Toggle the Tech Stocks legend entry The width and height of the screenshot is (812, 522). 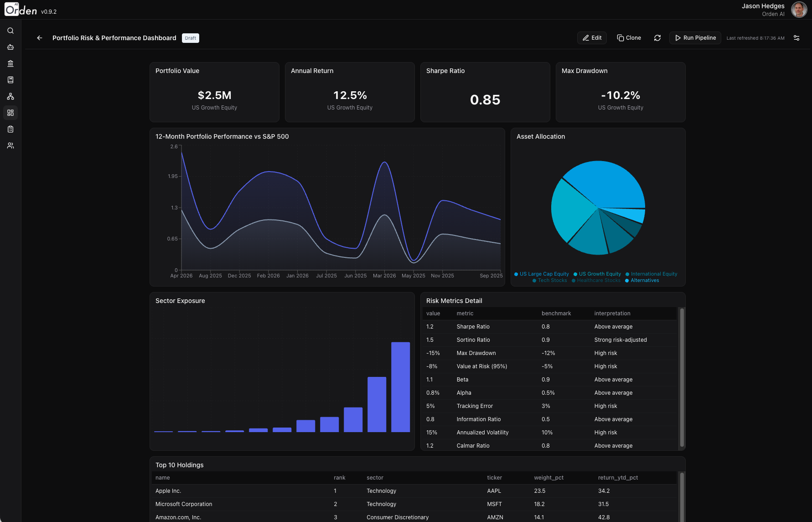coord(549,280)
